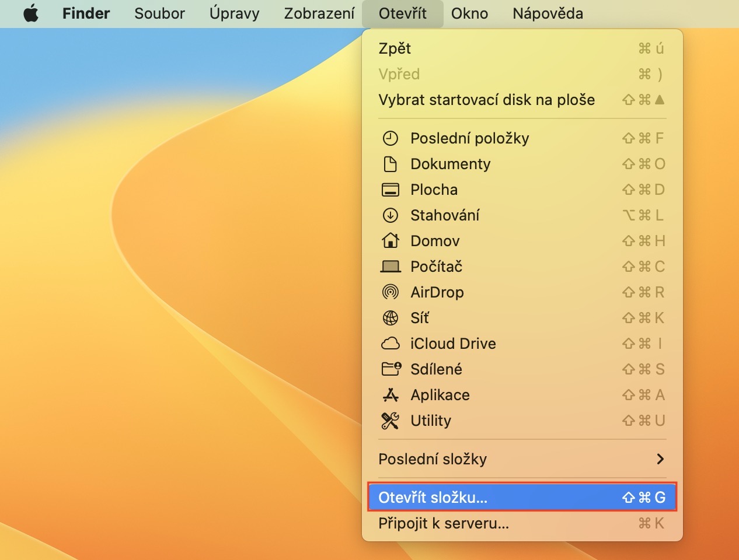The height and width of the screenshot is (560, 739).
Task: Click the Stahování download arrow icon
Action: (390, 215)
